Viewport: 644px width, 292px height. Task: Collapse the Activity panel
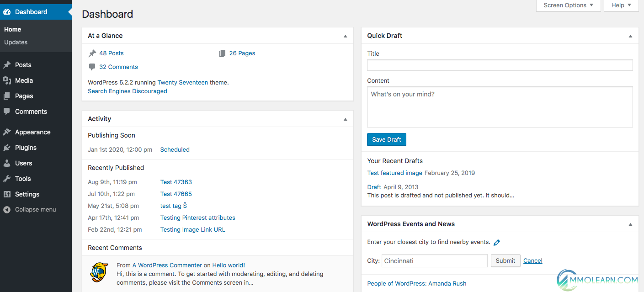pyautogui.click(x=346, y=119)
